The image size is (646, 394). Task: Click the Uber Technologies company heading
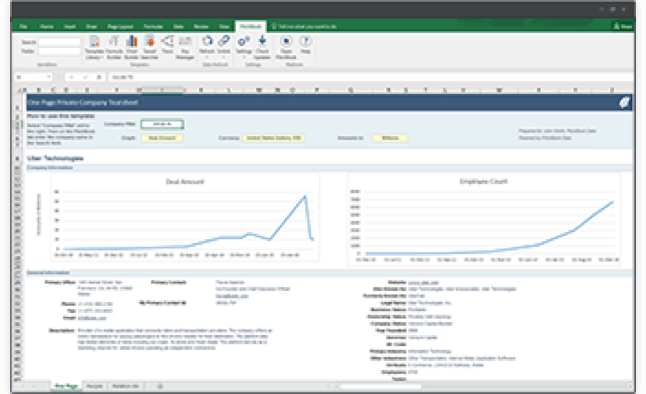tap(55, 158)
